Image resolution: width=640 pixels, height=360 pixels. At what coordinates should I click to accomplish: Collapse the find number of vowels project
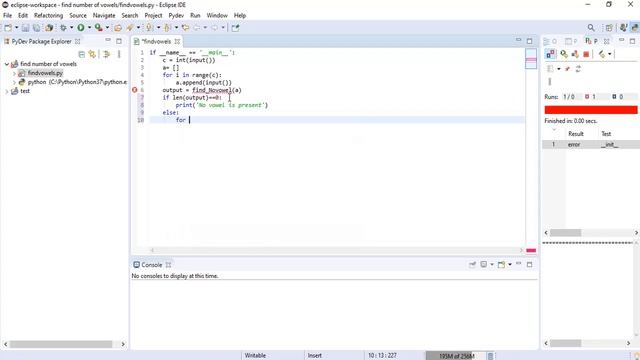point(7,64)
